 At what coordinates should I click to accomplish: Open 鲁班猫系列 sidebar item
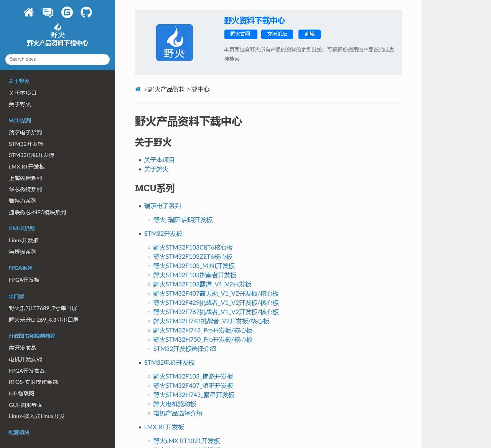click(23, 252)
